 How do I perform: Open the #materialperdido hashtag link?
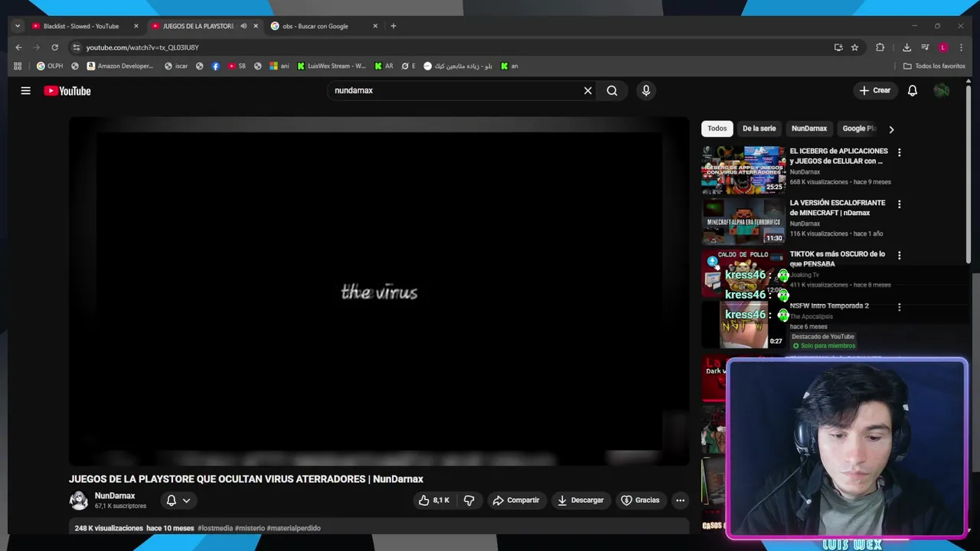click(293, 528)
